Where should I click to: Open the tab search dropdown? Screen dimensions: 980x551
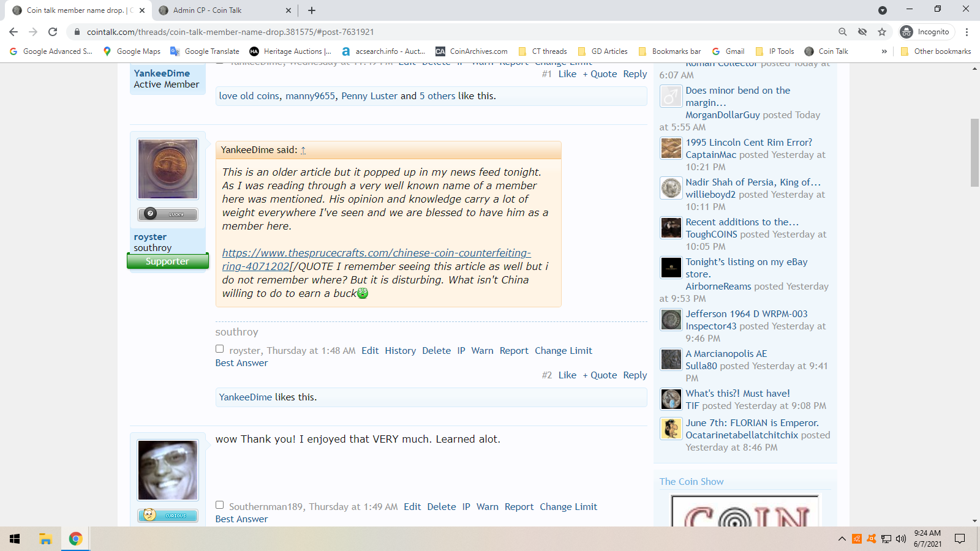882,10
